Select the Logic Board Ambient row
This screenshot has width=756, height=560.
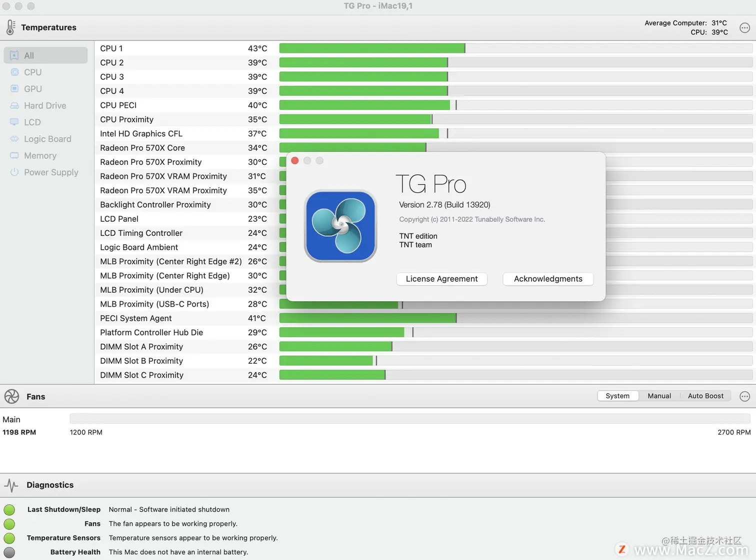tap(190, 247)
